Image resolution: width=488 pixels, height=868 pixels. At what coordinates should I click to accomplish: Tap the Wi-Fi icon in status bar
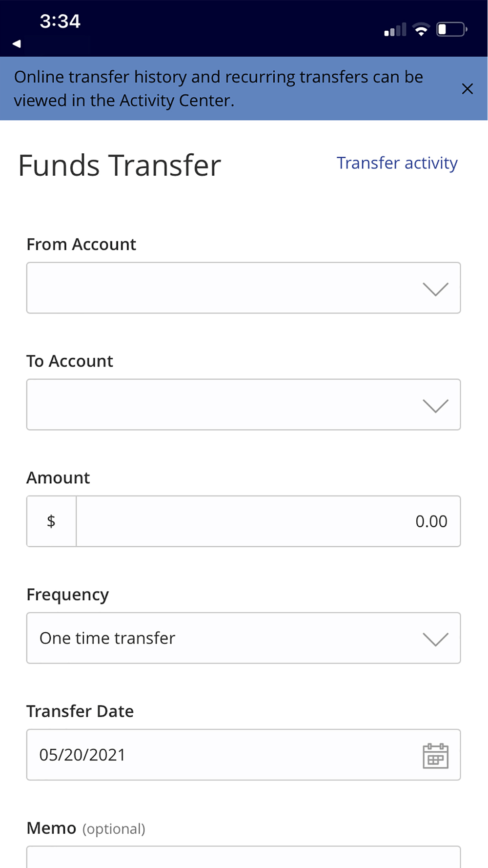421,30
